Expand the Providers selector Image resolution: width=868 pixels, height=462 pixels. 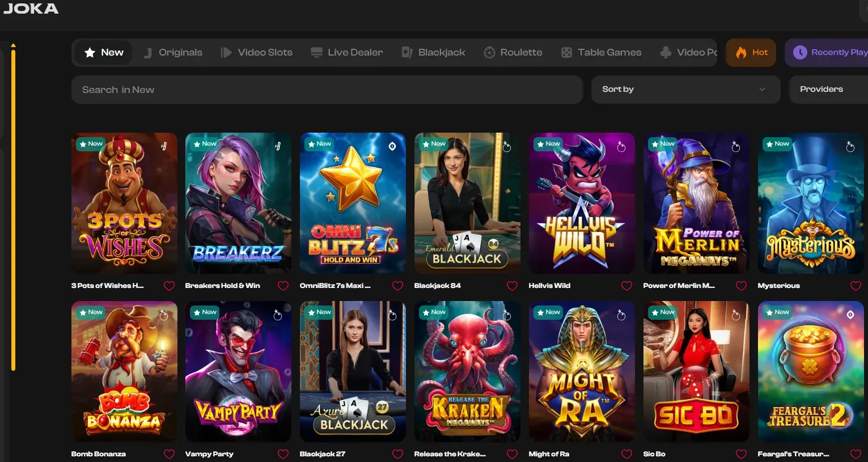[x=822, y=89]
